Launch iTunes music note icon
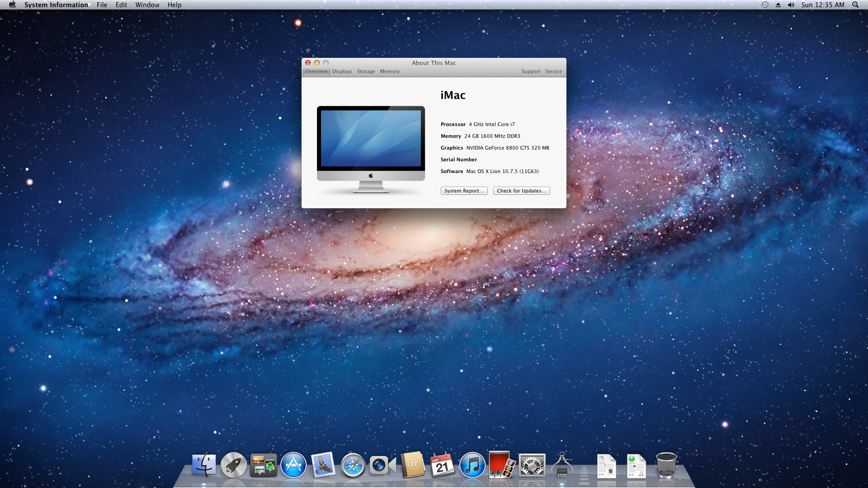868x488 pixels. (472, 465)
